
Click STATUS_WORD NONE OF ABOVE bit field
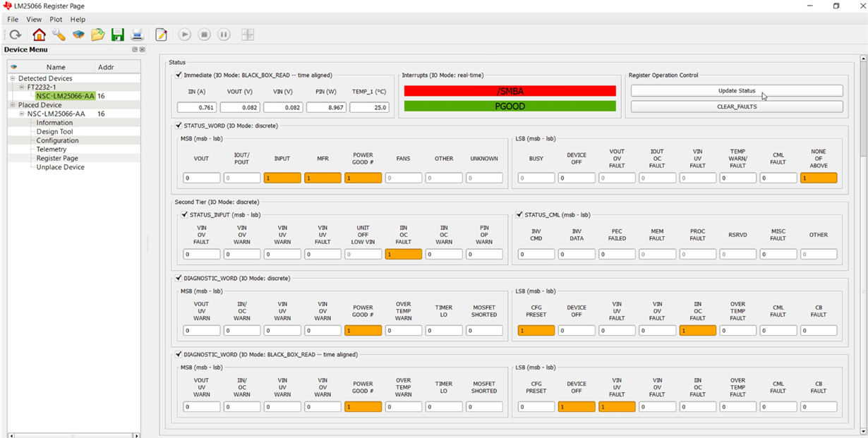coord(819,178)
